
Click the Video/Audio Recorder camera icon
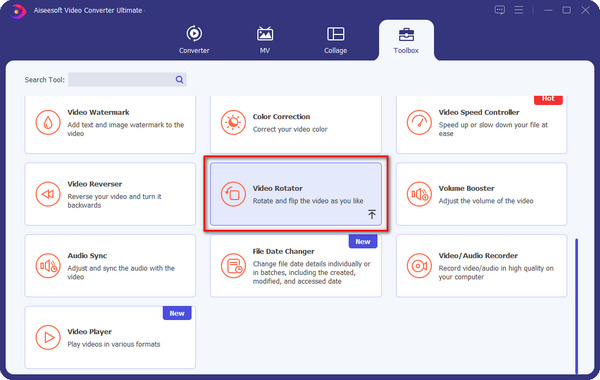pyautogui.click(x=419, y=266)
